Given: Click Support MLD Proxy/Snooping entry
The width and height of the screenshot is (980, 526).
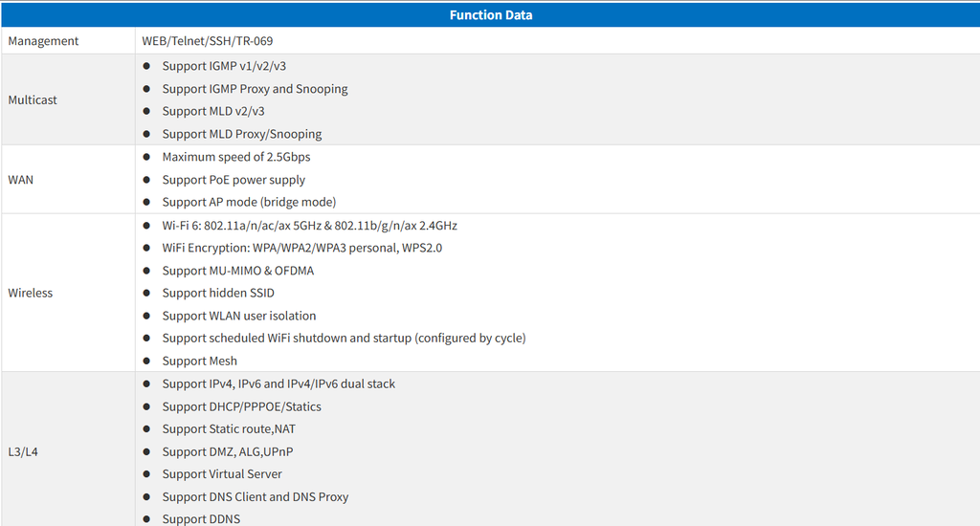Looking at the screenshot, I should pos(241,134).
